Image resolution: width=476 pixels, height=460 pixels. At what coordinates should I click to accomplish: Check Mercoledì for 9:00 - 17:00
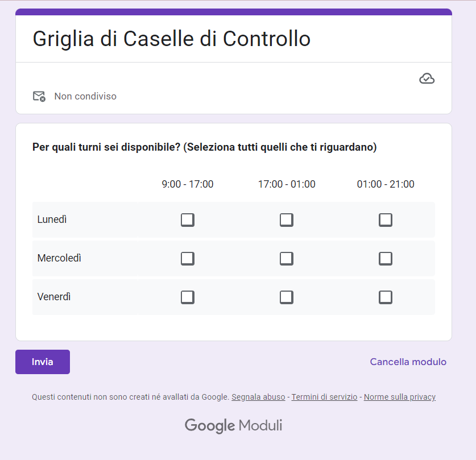[x=188, y=259]
